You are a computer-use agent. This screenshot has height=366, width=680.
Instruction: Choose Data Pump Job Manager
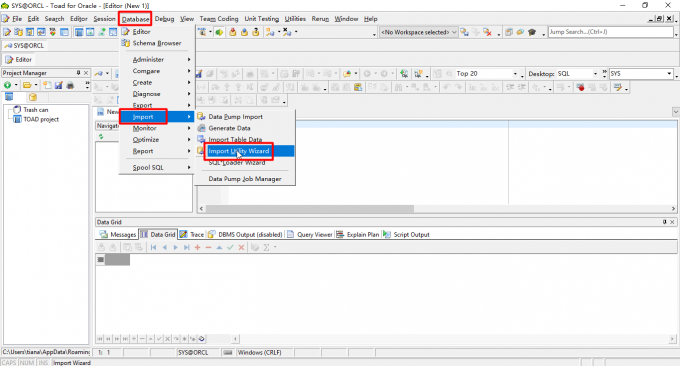coord(245,179)
